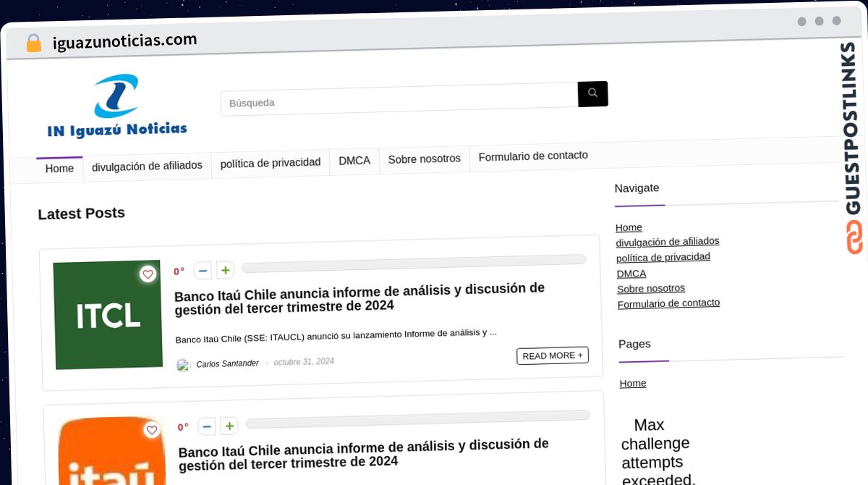Screen dimensions: 868x485
Task: Decrease the score with minus on the ITCL post
Action: [x=203, y=271]
